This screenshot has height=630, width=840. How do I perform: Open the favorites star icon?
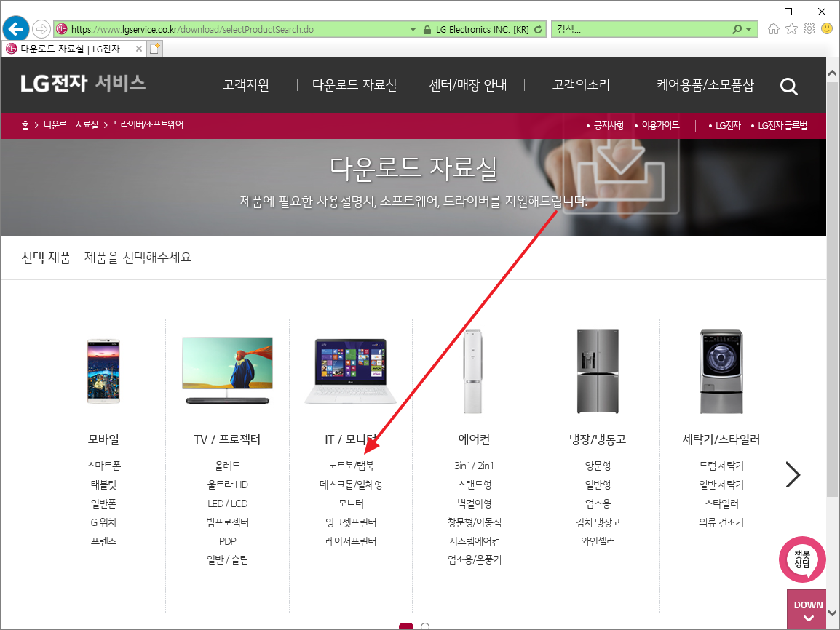point(791,29)
